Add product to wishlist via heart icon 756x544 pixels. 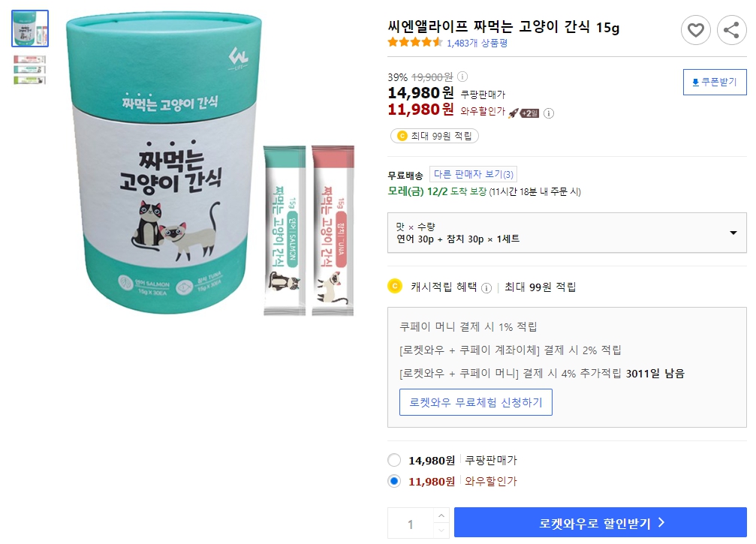(x=696, y=30)
